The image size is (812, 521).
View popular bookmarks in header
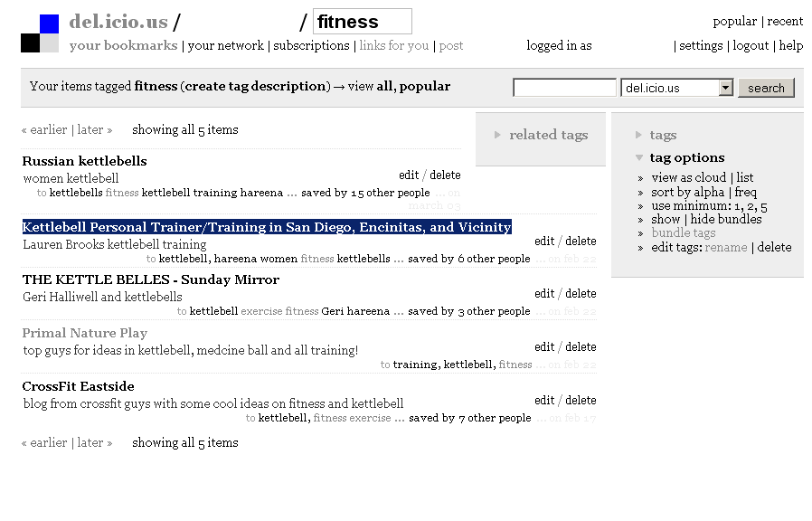[734, 21]
